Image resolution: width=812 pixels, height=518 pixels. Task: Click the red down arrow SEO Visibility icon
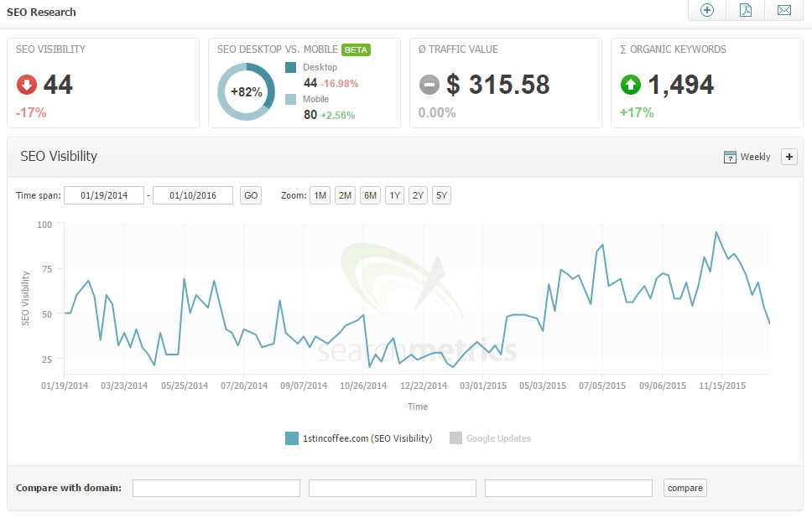pyautogui.click(x=27, y=85)
